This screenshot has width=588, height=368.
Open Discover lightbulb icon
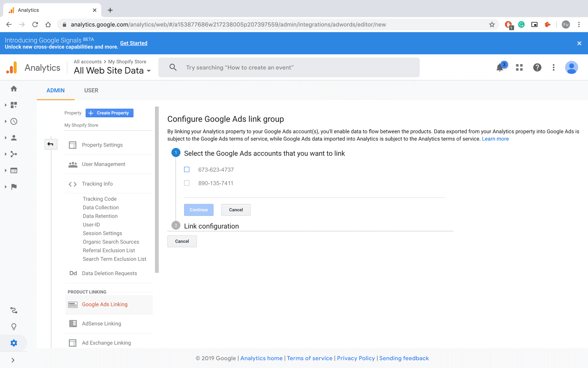[14, 327]
